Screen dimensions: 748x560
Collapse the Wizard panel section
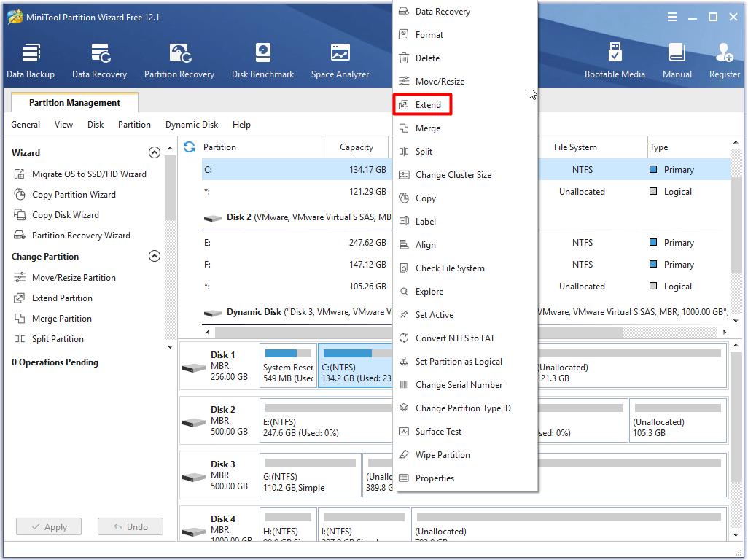click(155, 152)
